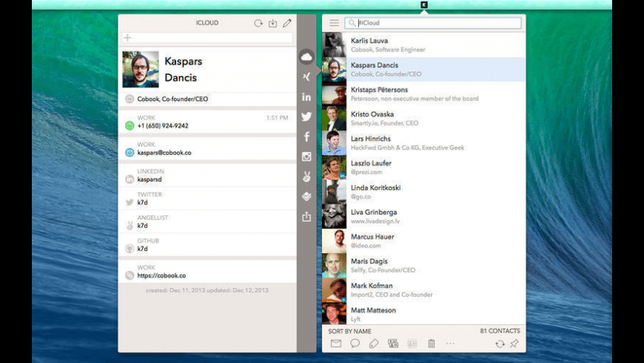
Task: Select contact Kristaps Petersons
Action: (x=423, y=94)
